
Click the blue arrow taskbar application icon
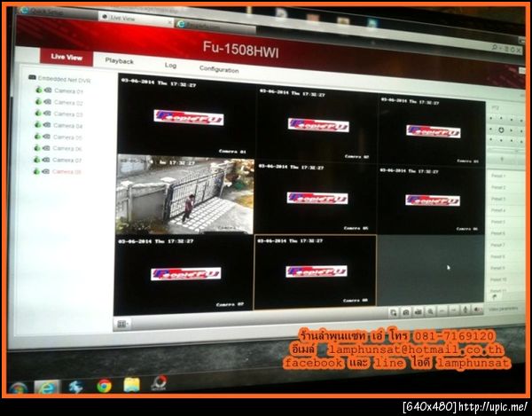76,387
